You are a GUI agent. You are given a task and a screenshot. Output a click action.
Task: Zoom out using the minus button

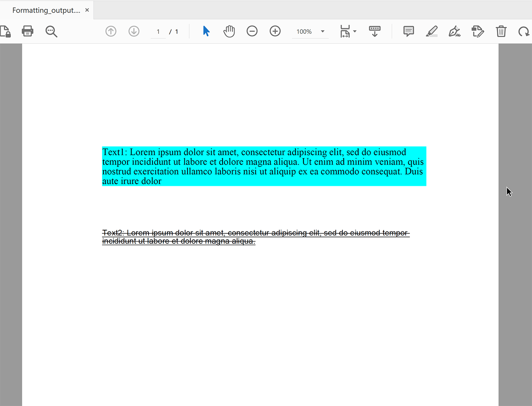click(x=252, y=31)
